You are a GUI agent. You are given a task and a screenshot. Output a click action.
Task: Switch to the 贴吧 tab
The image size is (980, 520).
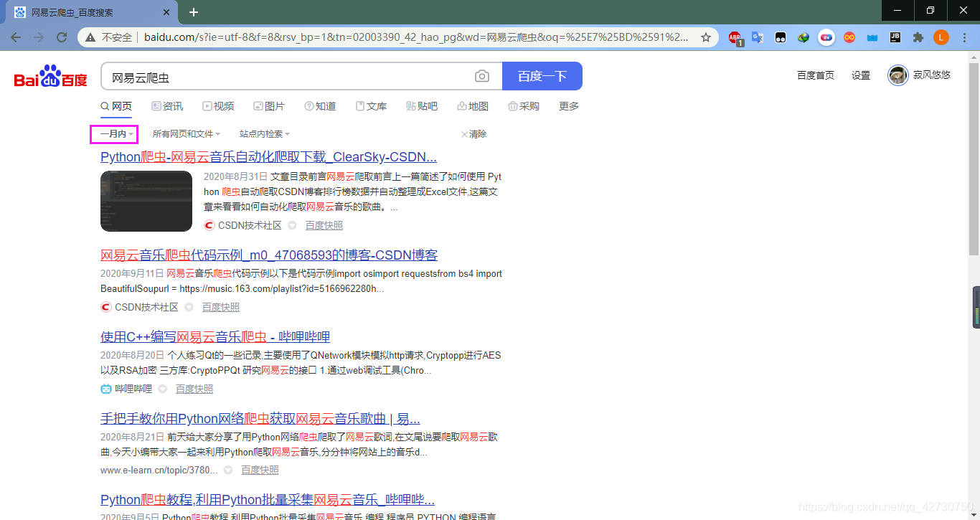pyautogui.click(x=422, y=106)
